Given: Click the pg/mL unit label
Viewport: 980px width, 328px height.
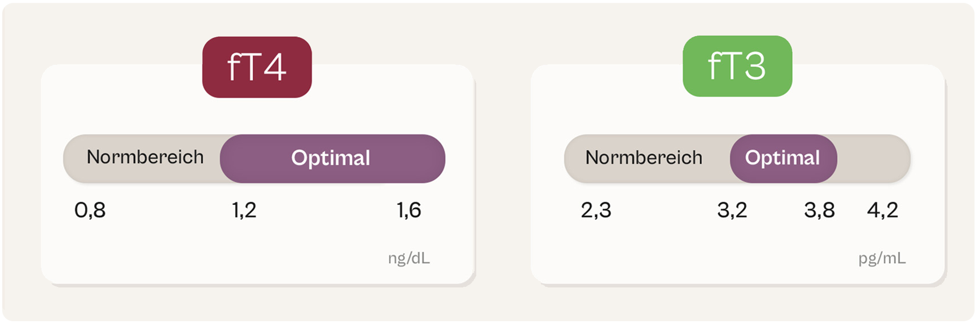Looking at the screenshot, I should coord(882,259).
